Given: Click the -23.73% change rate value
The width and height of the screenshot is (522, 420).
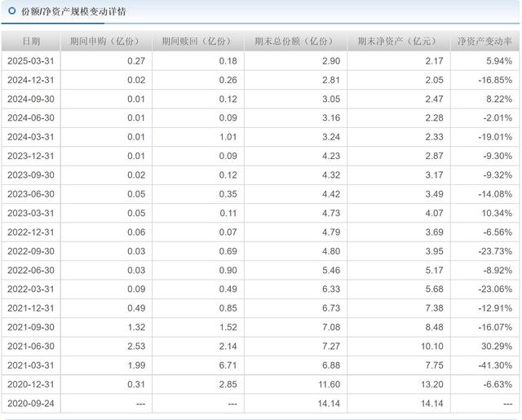Looking at the screenshot, I should pos(495,251).
